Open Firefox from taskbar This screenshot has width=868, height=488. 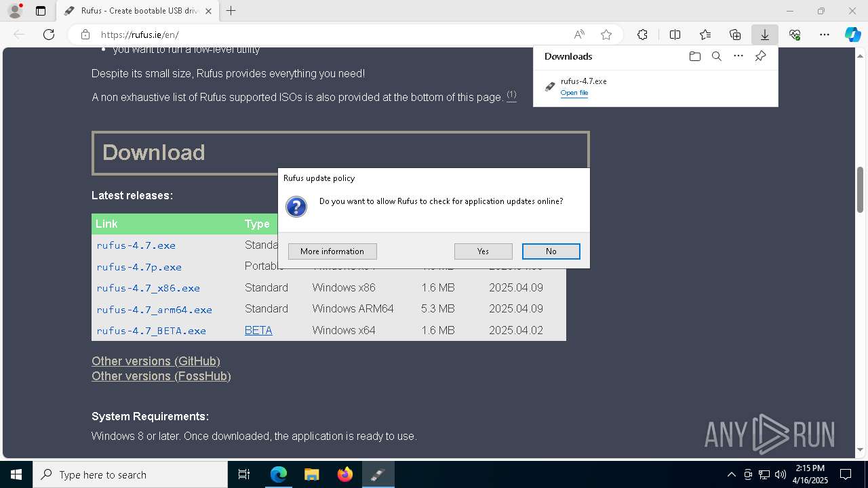coord(344,474)
